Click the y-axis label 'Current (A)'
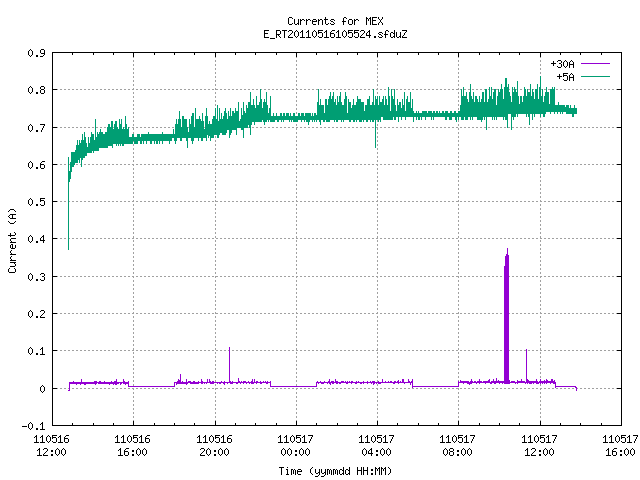The width and height of the screenshot is (640, 480). point(12,240)
